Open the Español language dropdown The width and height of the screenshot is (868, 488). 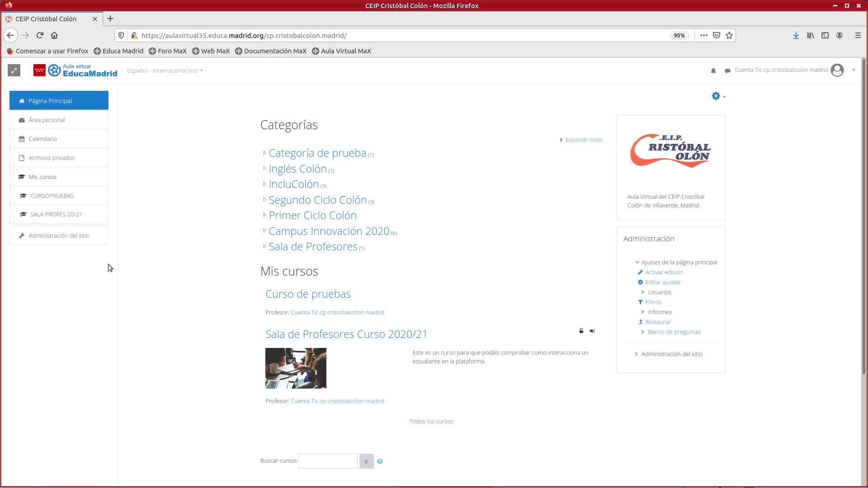(x=165, y=70)
